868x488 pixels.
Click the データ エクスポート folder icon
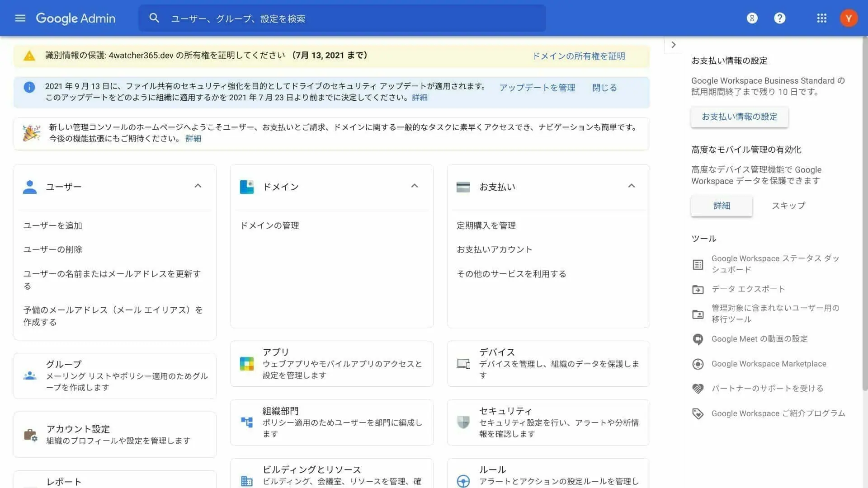(x=698, y=289)
